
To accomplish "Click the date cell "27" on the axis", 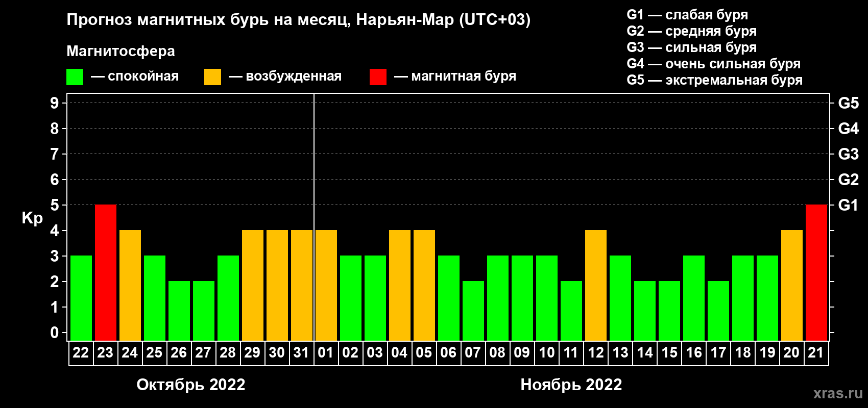I will (x=204, y=353).
